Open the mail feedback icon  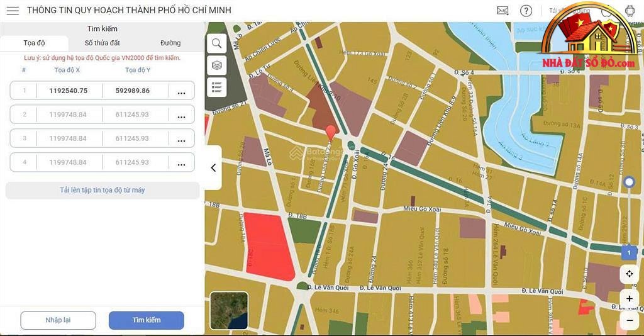(x=502, y=11)
